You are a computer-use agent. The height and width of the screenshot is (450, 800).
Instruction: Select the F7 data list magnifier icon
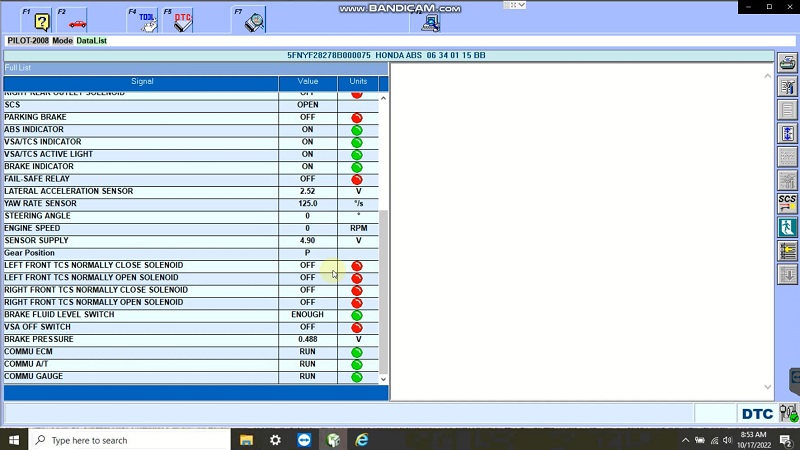click(249, 20)
